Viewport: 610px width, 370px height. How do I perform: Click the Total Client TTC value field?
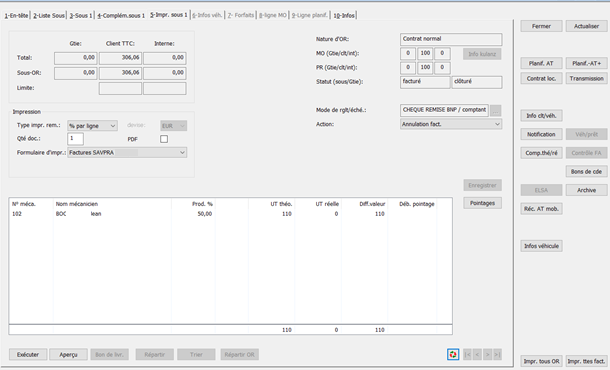(120, 58)
